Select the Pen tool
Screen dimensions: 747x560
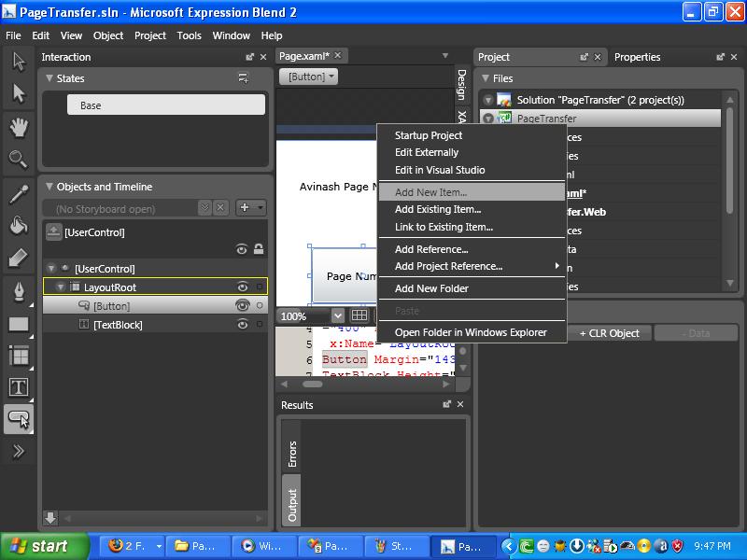coord(19,291)
